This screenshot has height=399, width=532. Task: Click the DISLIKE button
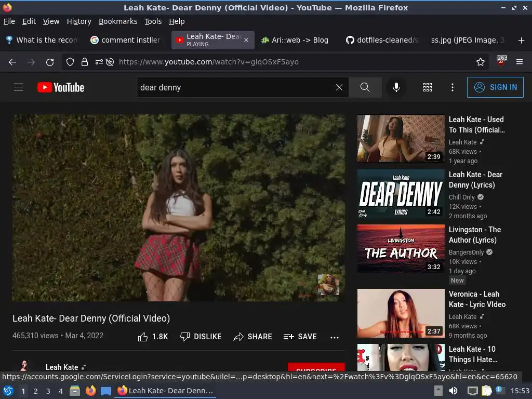point(201,337)
